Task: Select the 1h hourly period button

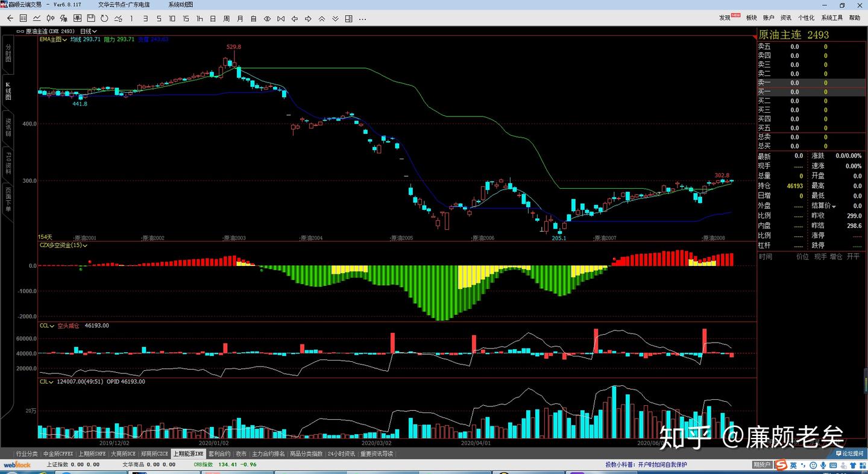Action: (200, 19)
